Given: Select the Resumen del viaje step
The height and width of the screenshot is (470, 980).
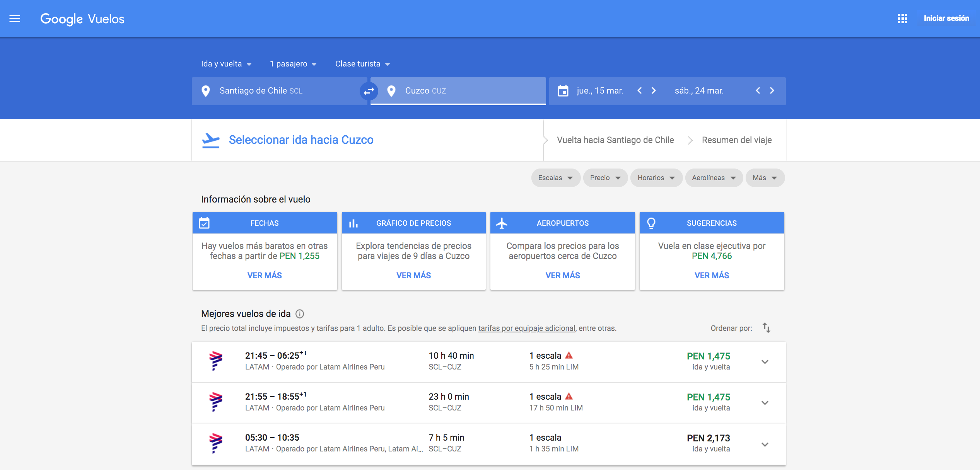Looking at the screenshot, I should click(x=737, y=140).
